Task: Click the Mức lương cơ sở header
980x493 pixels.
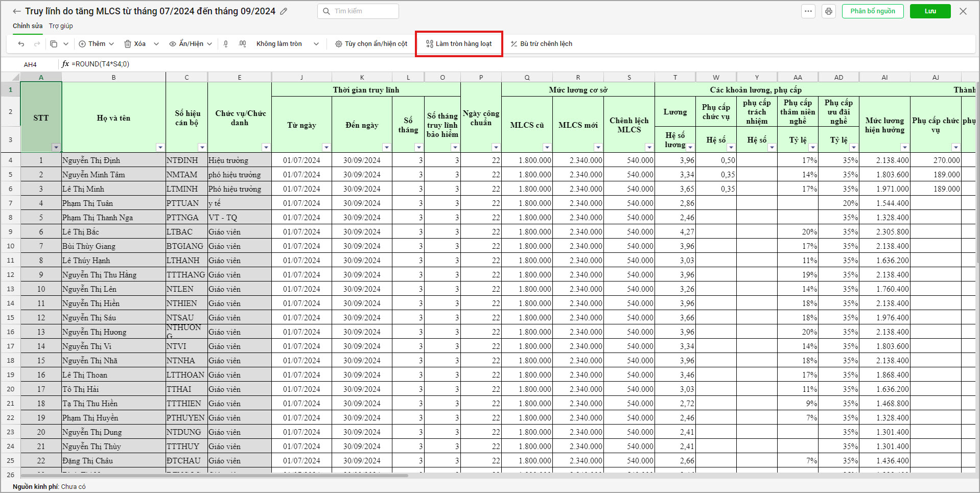Action: [578, 89]
